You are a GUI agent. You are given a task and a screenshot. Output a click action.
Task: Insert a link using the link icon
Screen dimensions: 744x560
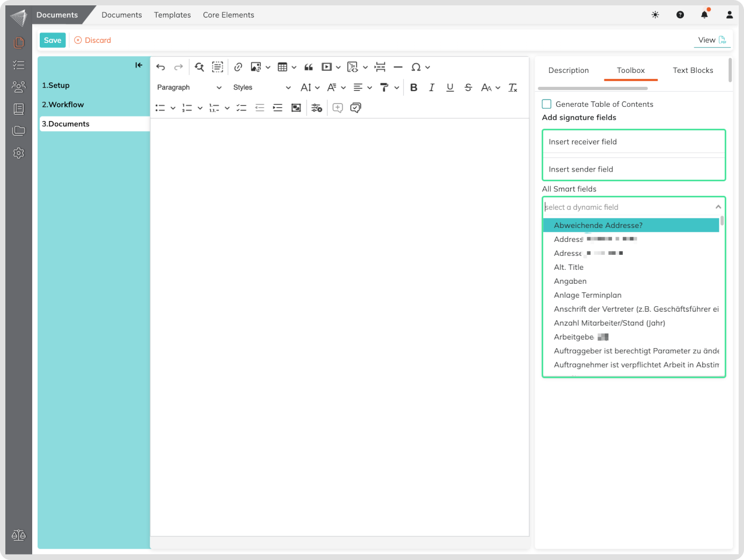pyautogui.click(x=238, y=67)
